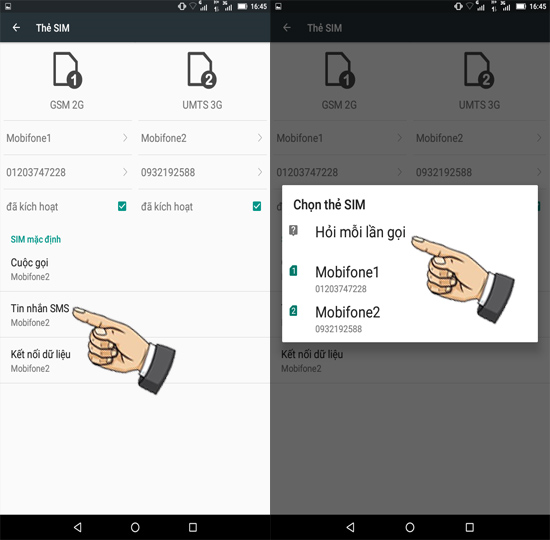550x540 pixels.
Task: Select Hỏi mỗi lần gọi option in dialog
Action: point(410,232)
